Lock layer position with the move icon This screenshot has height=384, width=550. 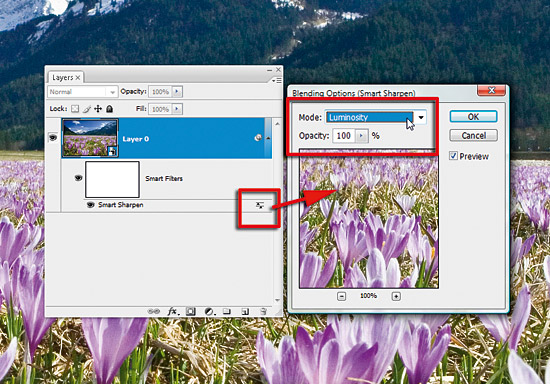click(x=98, y=109)
